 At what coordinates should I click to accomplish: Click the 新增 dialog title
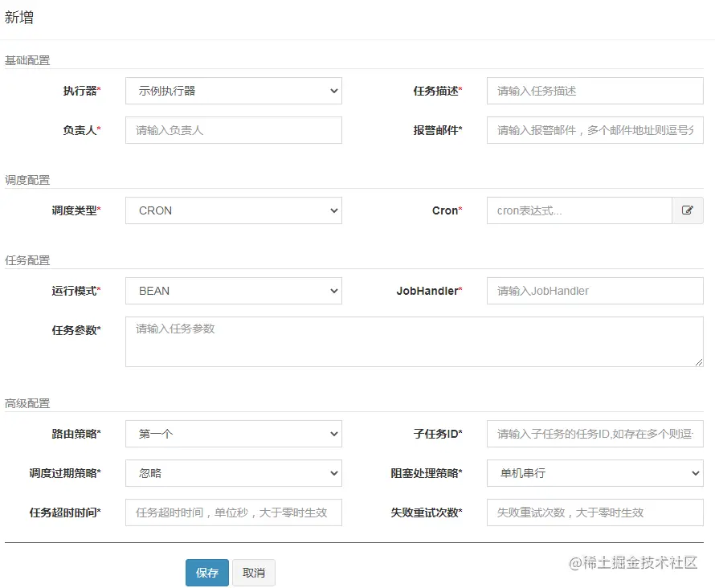[x=19, y=18]
